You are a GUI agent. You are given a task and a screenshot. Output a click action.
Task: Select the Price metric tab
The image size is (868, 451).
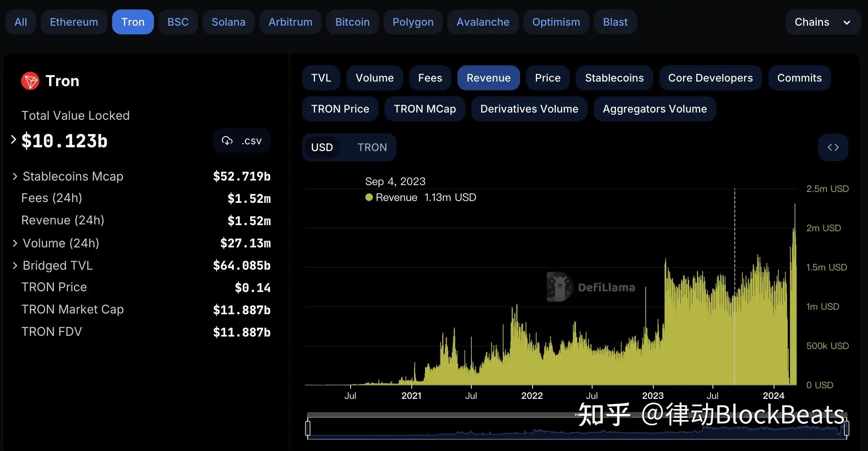(x=547, y=77)
